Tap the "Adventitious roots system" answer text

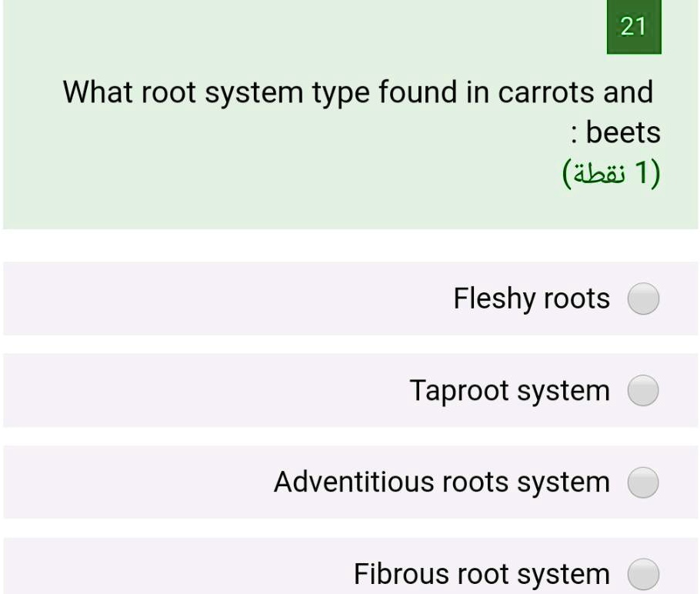(442, 482)
